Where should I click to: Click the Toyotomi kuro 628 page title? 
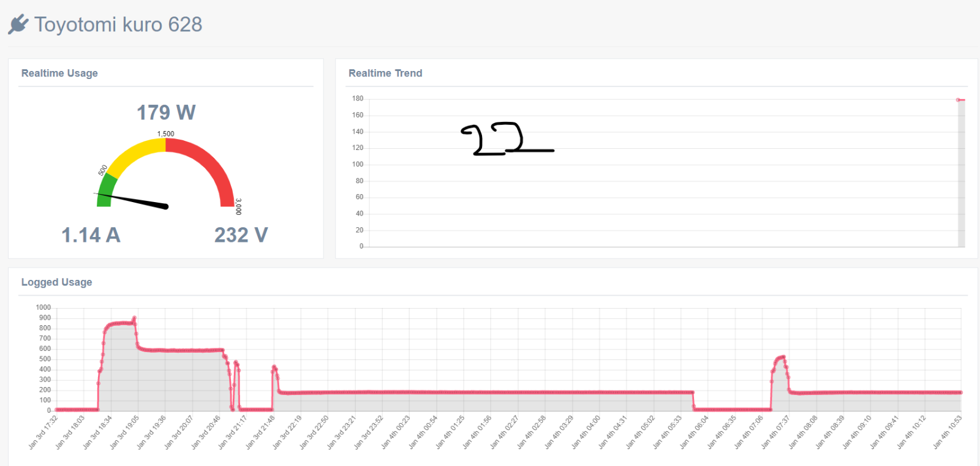(118, 24)
